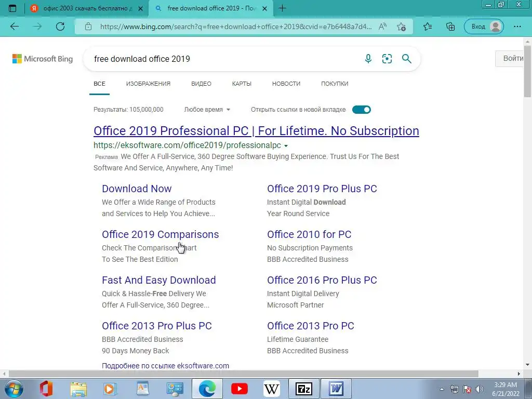Open 'Office 2013 Pro Plus PC' link
Screen dimensions: 532x399
click(x=157, y=326)
